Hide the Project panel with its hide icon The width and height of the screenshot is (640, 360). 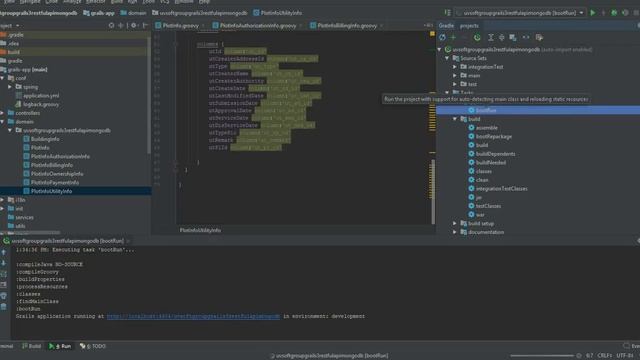tap(144, 25)
